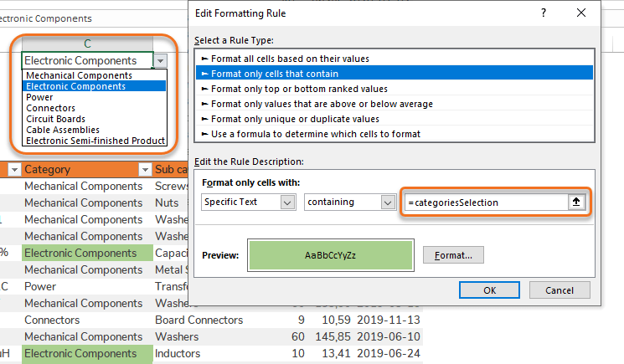
Task: Open the Category column filter arrow
Action: pyautogui.click(x=14, y=170)
